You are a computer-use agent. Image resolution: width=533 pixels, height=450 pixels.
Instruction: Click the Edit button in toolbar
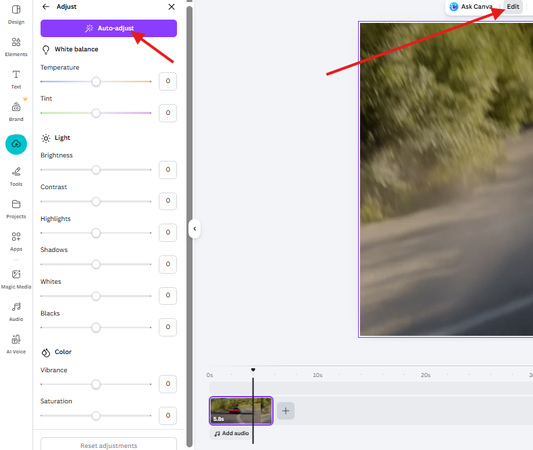(513, 6)
